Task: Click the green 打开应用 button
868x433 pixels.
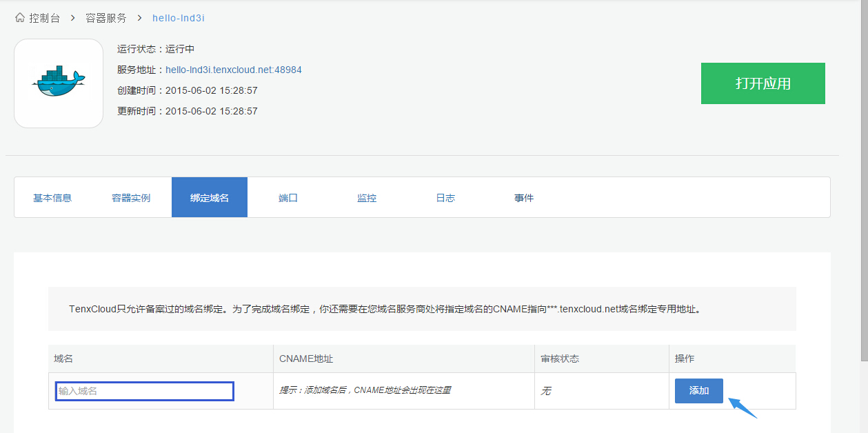Action: pyautogui.click(x=763, y=83)
